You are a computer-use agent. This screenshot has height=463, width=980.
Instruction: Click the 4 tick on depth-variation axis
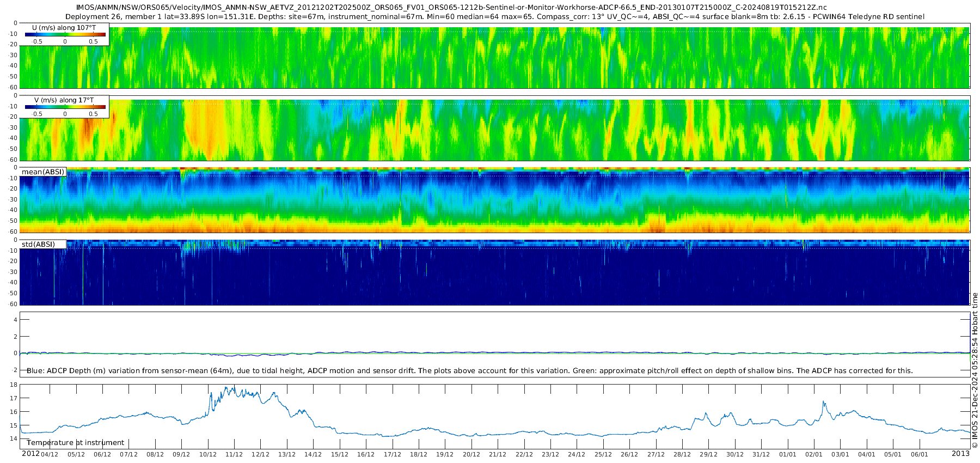[x=15, y=320]
